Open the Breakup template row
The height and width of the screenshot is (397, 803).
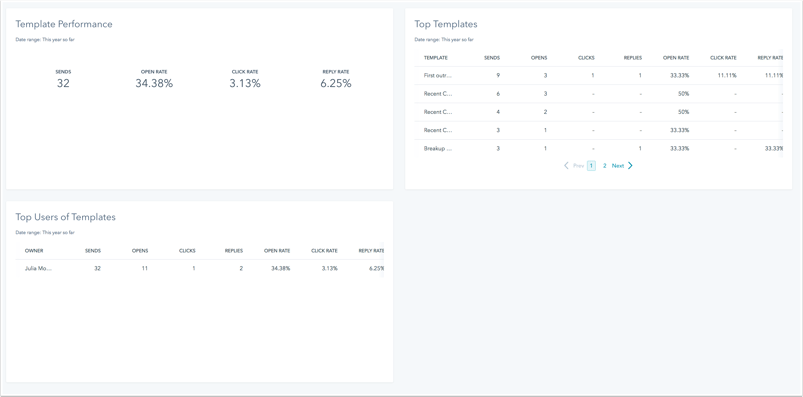[599, 149]
